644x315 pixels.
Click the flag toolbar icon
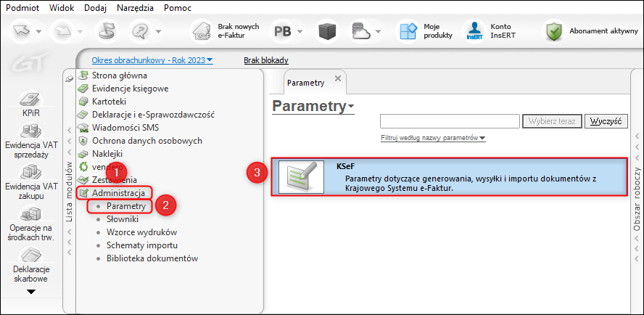click(107, 32)
